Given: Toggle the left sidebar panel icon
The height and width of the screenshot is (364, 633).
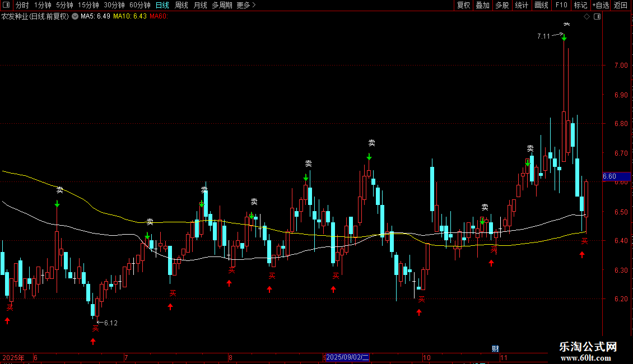Looking at the screenshot, I should coord(6,5).
